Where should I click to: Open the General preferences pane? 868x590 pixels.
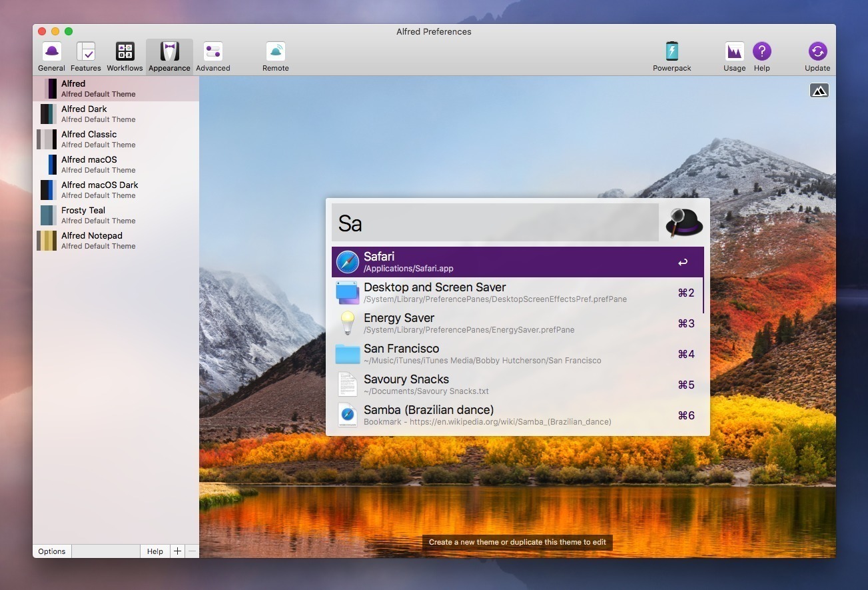51,57
